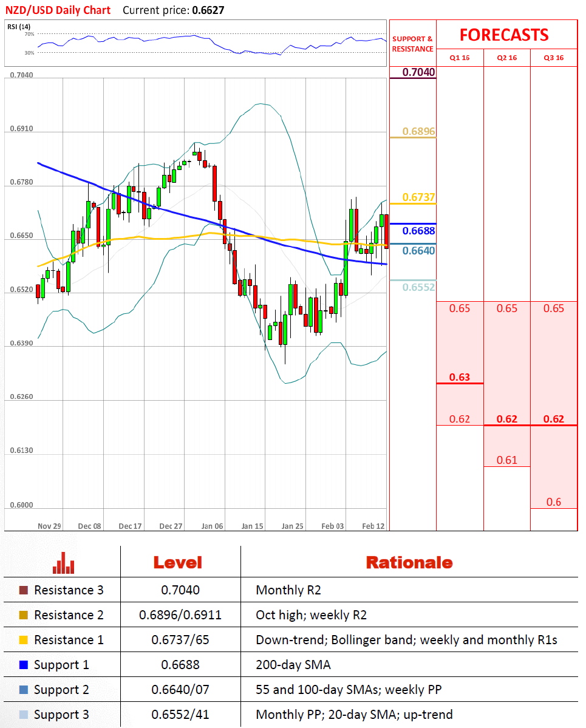Click the 0.6260 y-axis price label
This screenshot has height=728, width=586.
[22, 396]
